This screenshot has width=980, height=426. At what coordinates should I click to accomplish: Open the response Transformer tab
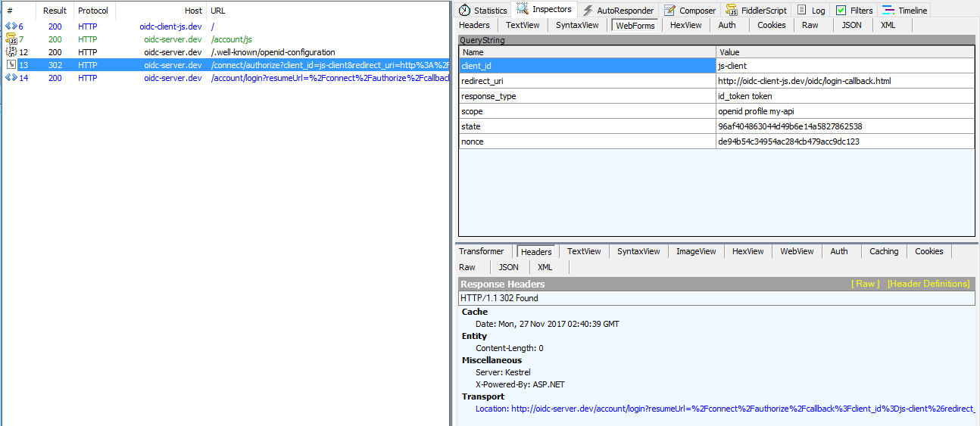coord(481,251)
